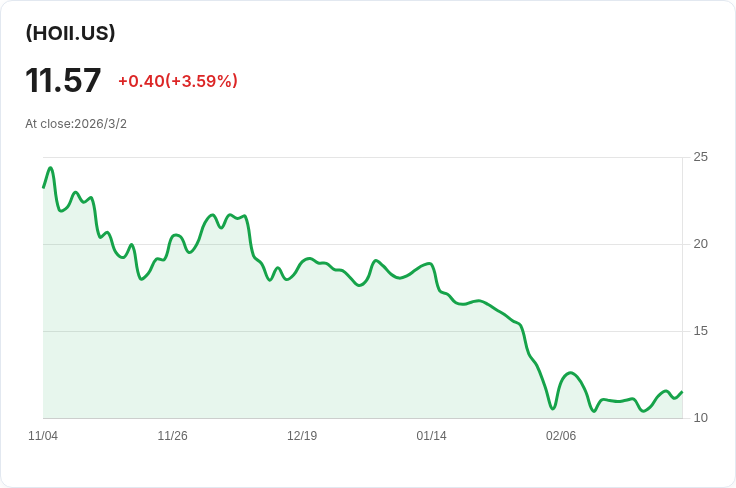Click the 25 label on price axis
This screenshot has height=488, width=736.
click(x=700, y=157)
